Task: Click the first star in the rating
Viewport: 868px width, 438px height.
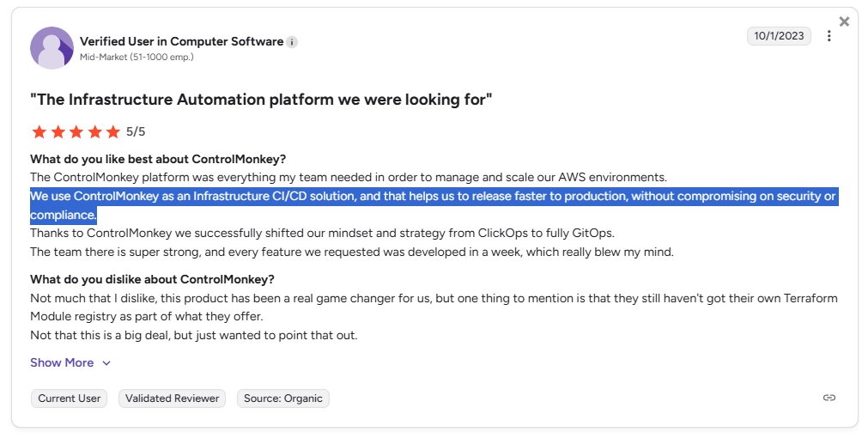Action: pyautogui.click(x=39, y=131)
